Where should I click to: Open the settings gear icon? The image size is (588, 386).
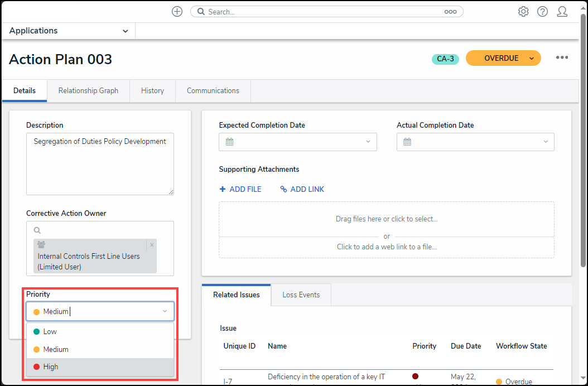523,12
